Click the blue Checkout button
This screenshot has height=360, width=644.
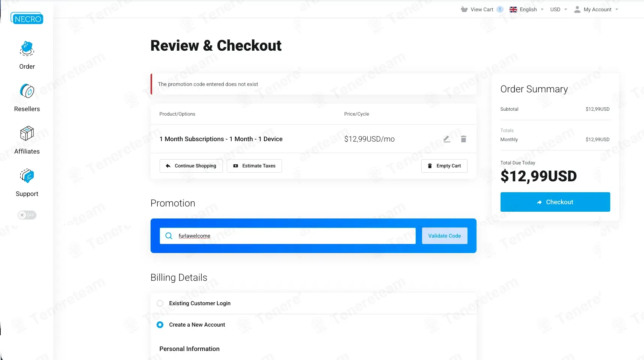[555, 202]
